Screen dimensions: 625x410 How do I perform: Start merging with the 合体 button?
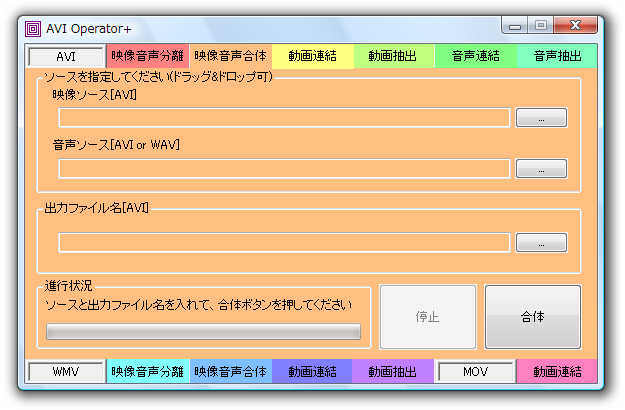tap(533, 317)
